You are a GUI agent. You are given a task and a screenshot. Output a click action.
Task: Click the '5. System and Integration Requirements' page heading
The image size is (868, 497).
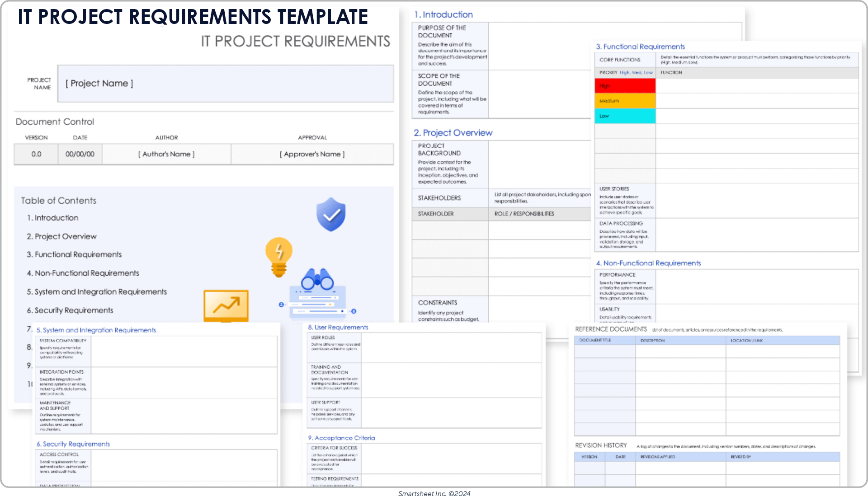96,330
